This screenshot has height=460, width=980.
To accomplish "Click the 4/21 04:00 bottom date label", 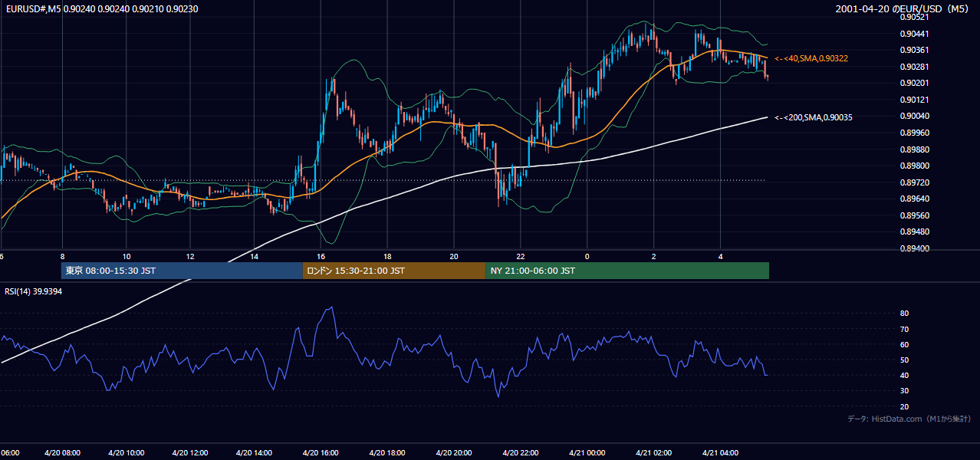I will pyautogui.click(x=719, y=453).
